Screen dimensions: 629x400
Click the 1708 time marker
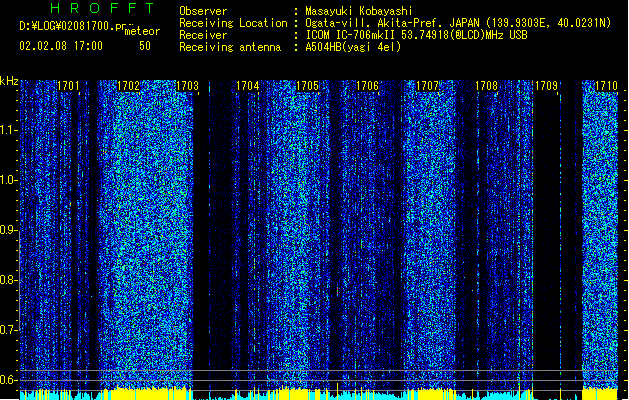click(x=487, y=86)
